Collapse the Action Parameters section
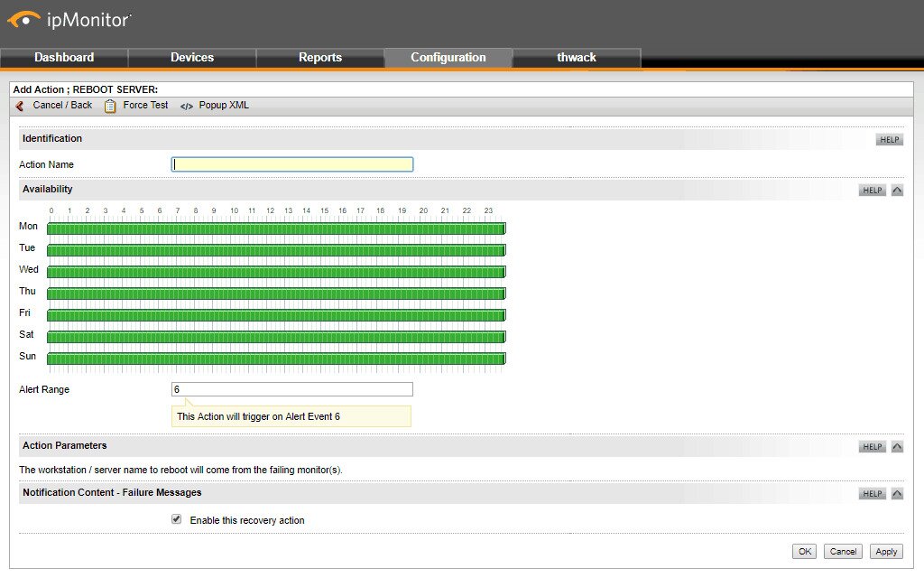The width and height of the screenshot is (924, 578). click(896, 445)
